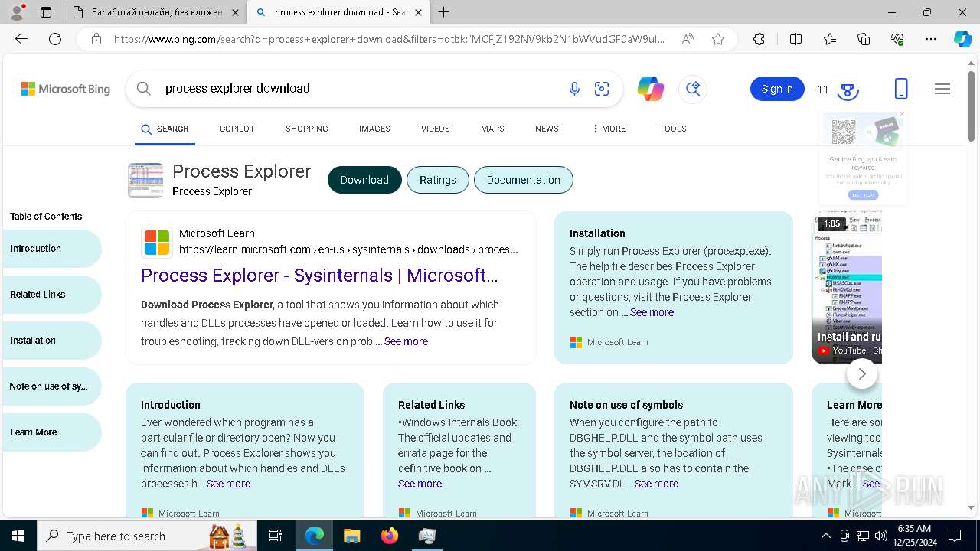Open browser profile icon
Viewport: 980px width, 551px height.
coord(17,12)
